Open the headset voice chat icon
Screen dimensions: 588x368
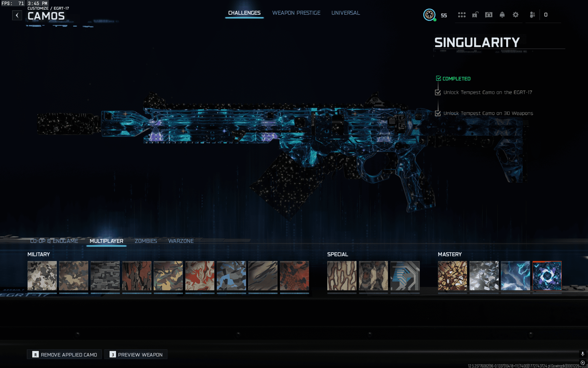[488, 15]
